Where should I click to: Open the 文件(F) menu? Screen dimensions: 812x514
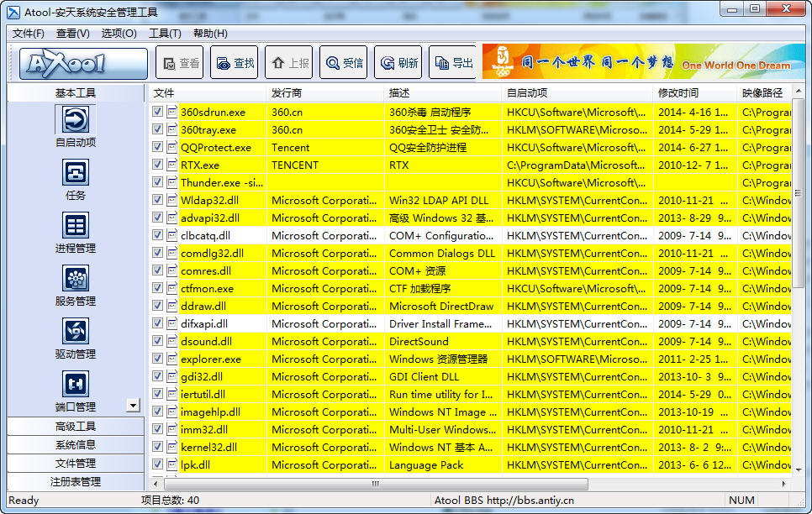pyautogui.click(x=28, y=33)
